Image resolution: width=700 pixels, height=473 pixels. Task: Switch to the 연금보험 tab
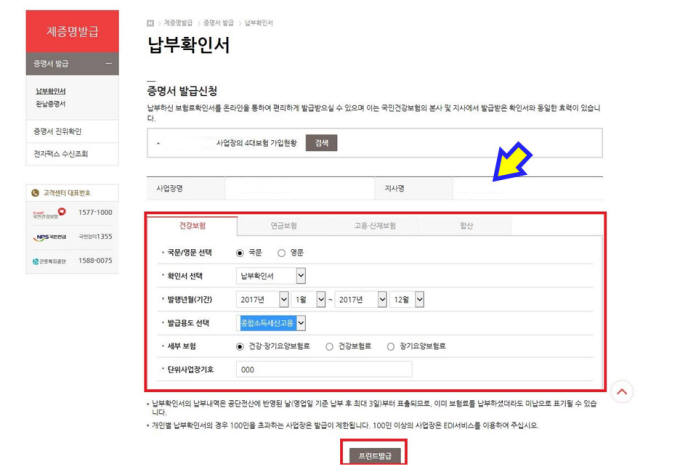[283, 226]
